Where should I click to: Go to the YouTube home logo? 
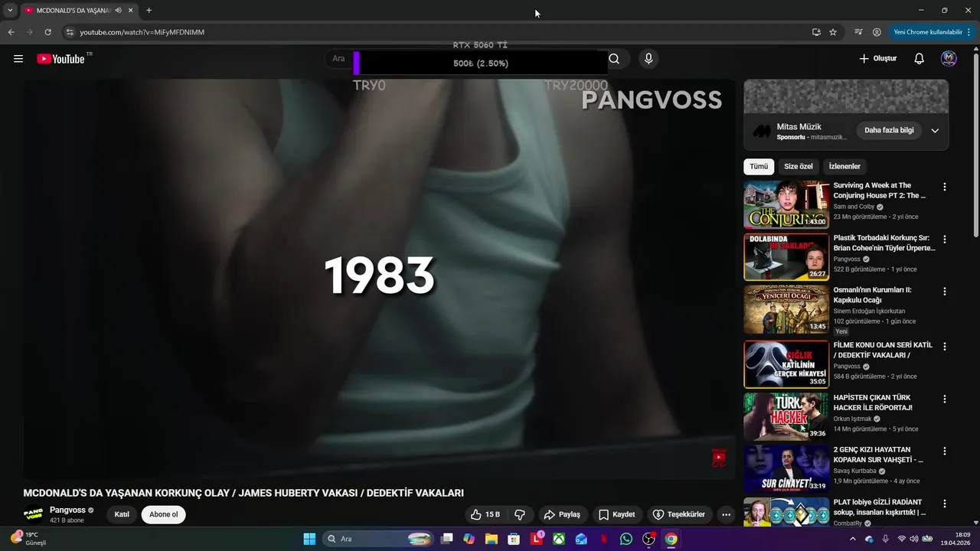click(x=60, y=59)
